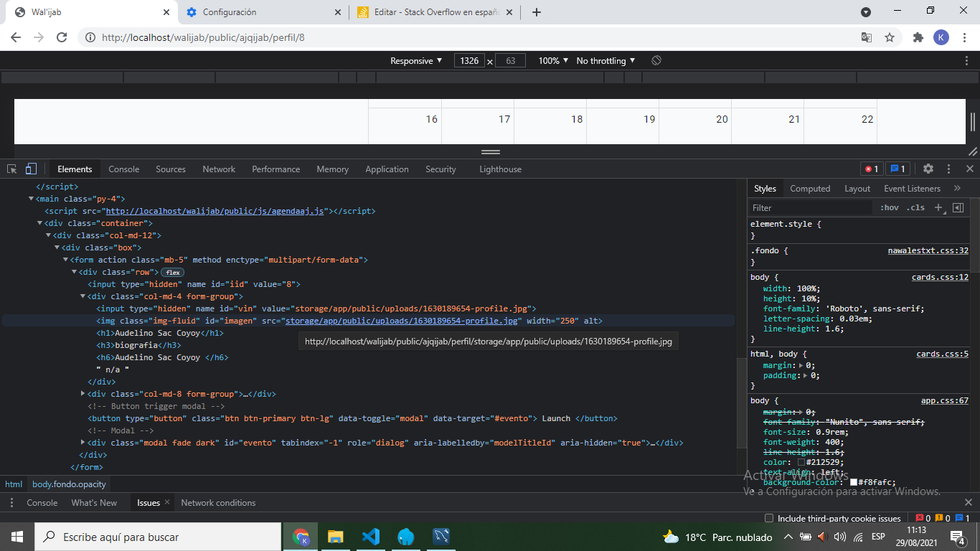Image resolution: width=980 pixels, height=551 pixels.
Task: Open the app.css:67 source link
Action: [x=945, y=400]
